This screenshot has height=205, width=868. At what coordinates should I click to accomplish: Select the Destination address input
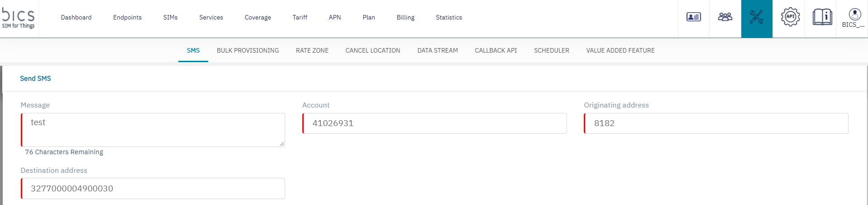pos(153,189)
